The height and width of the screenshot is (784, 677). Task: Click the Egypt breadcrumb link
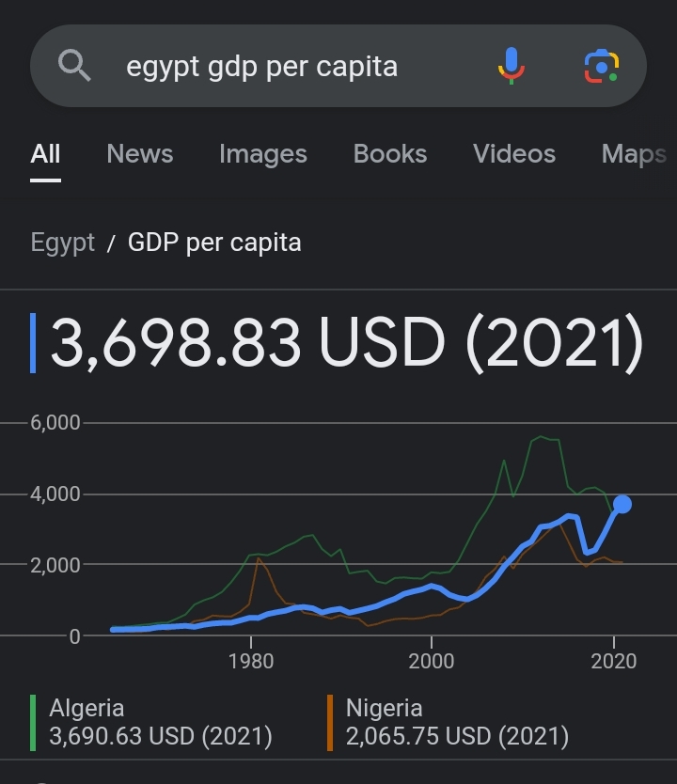tap(62, 243)
